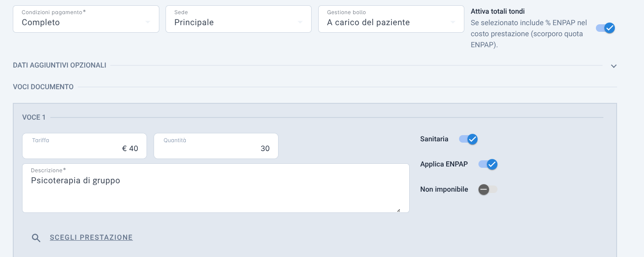Viewport: 644px width, 257px height.
Task: Open the SCEGLI PRESTAZIONE link
Action: (91, 238)
